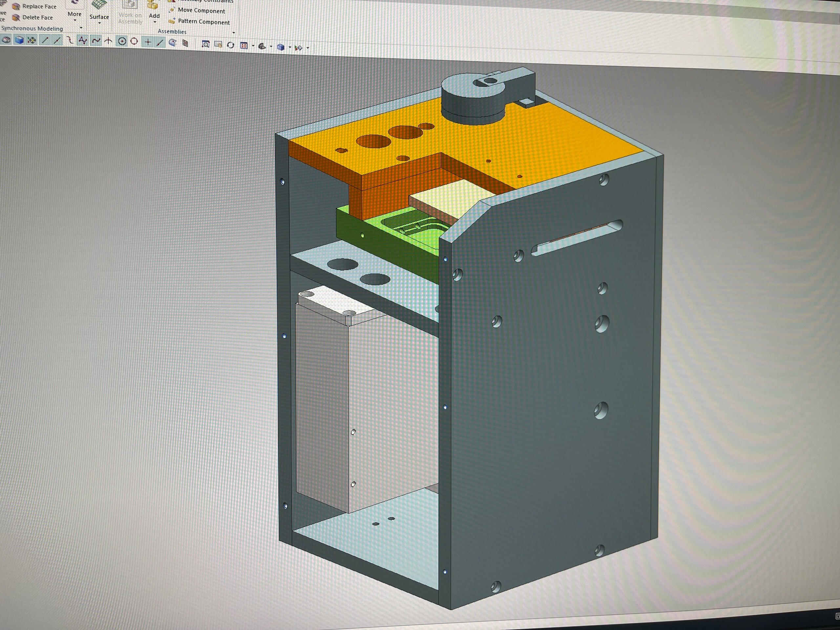840x630 pixels.
Task: Click the Synchronous Modeling group label
Action: pos(32,29)
